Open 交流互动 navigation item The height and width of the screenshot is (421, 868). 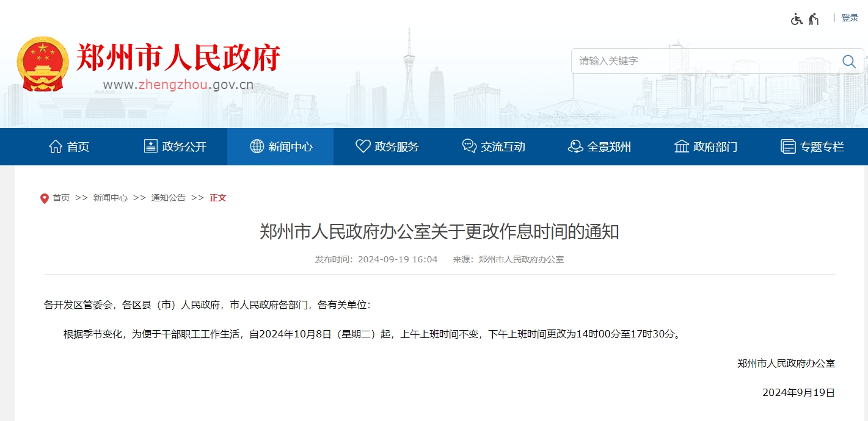494,146
